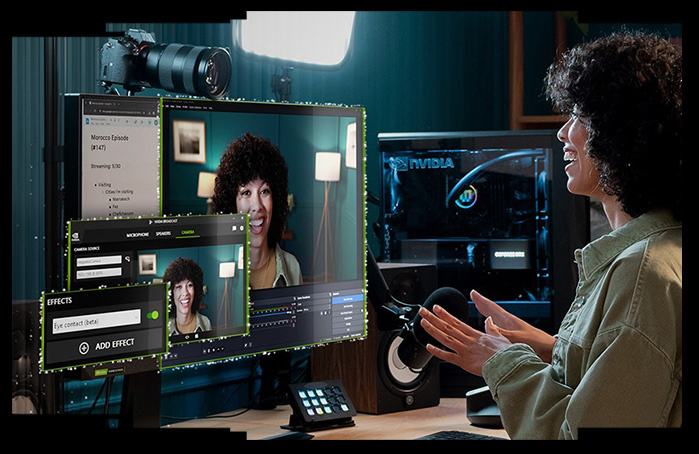Toggle the Eye contact effect switch
The image size is (699, 454).
[x=152, y=316]
